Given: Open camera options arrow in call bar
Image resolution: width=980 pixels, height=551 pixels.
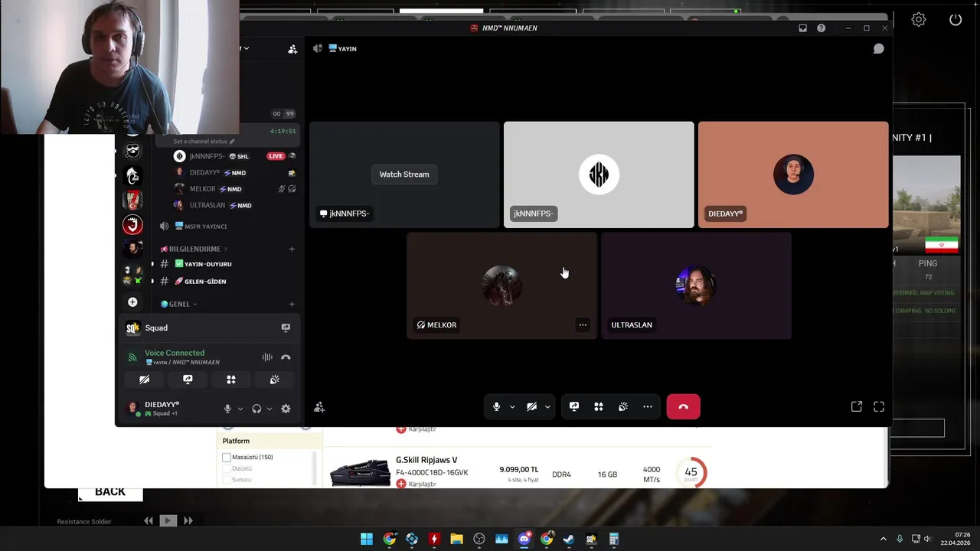Looking at the screenshot, I should point(547,406).
